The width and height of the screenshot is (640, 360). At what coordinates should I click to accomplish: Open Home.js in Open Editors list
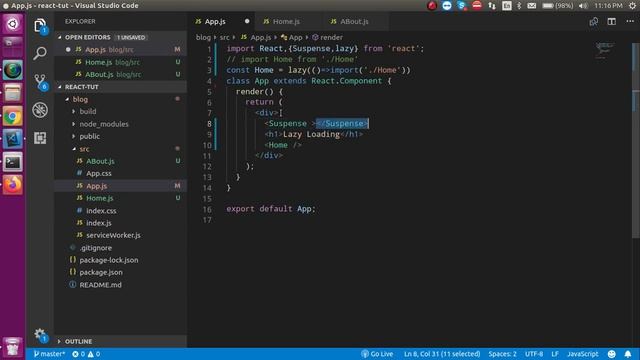point(121,62)
